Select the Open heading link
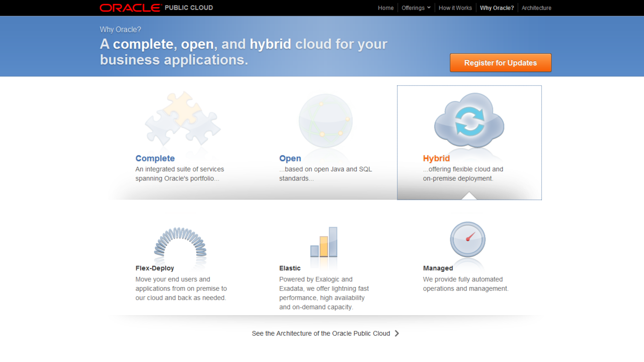 (290, 158)
